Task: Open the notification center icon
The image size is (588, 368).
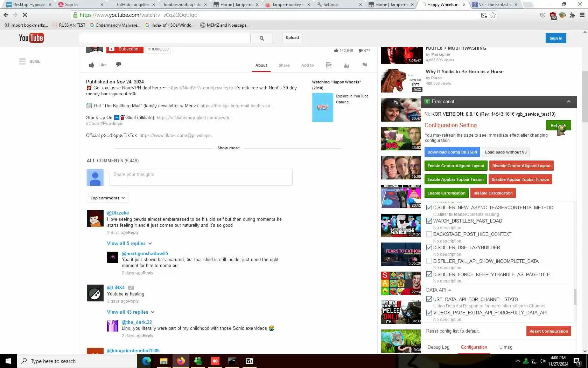Action: point(577,361)
